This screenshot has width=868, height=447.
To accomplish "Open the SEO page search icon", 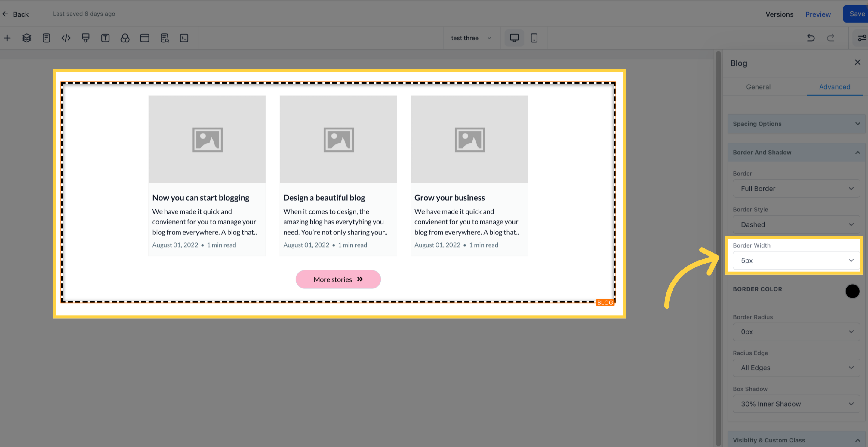I will click(165, 38).
